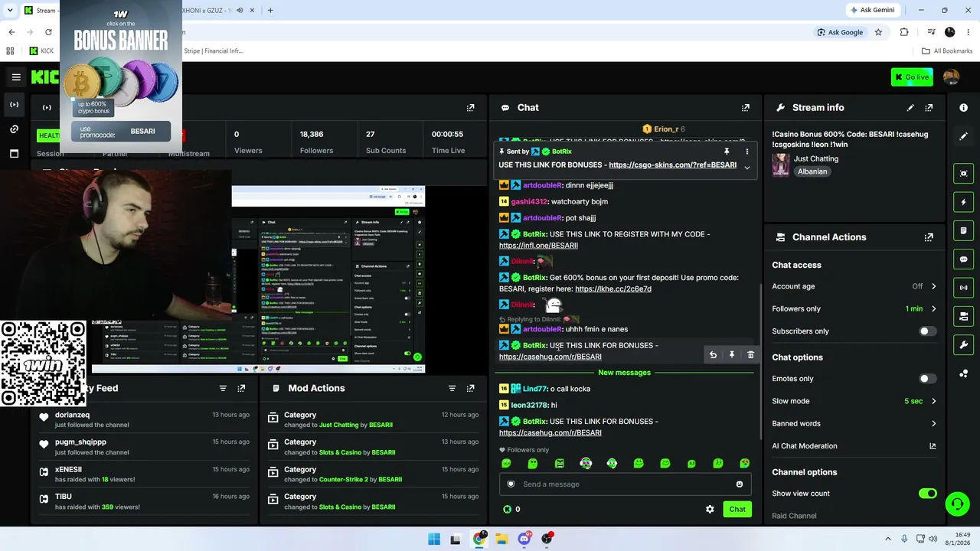
Task: Click the Go live button
Action: point(911,77)
